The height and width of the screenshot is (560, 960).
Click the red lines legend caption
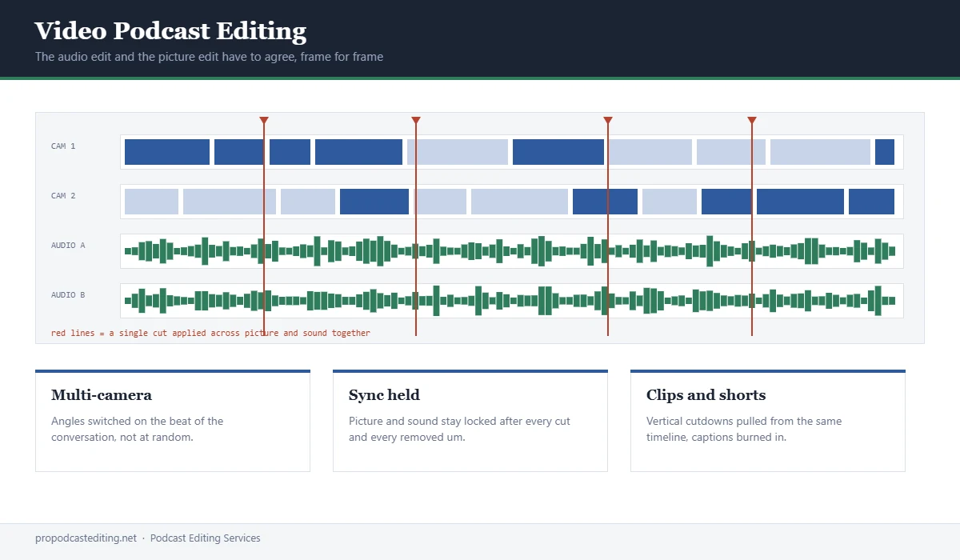click(x=210, y=333)
